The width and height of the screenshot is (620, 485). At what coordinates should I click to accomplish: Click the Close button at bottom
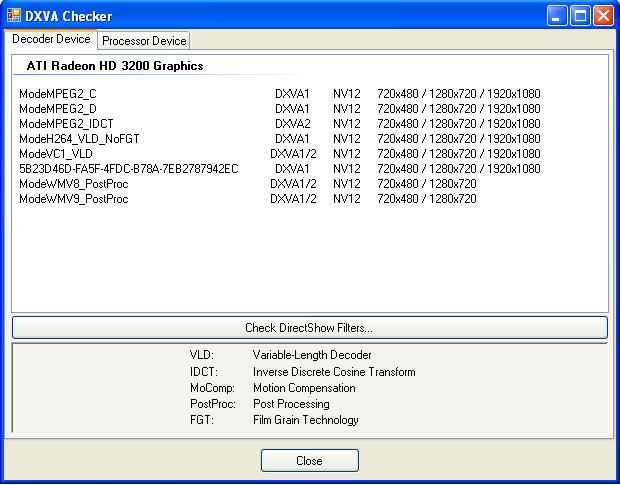coord(310,460)
